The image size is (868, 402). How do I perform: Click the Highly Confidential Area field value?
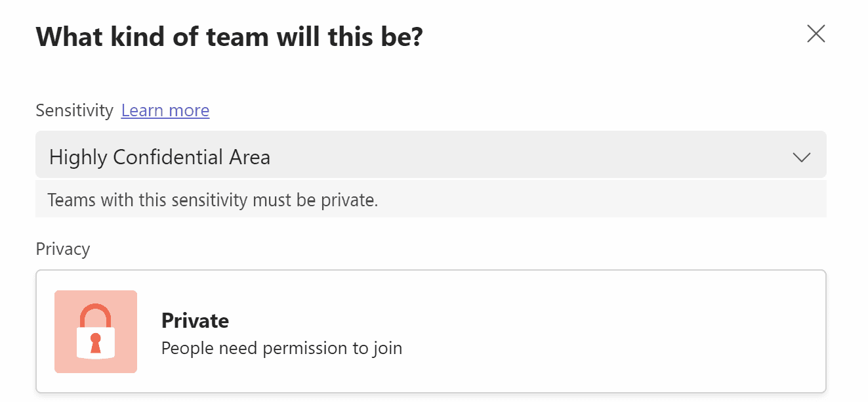(159, 156)
